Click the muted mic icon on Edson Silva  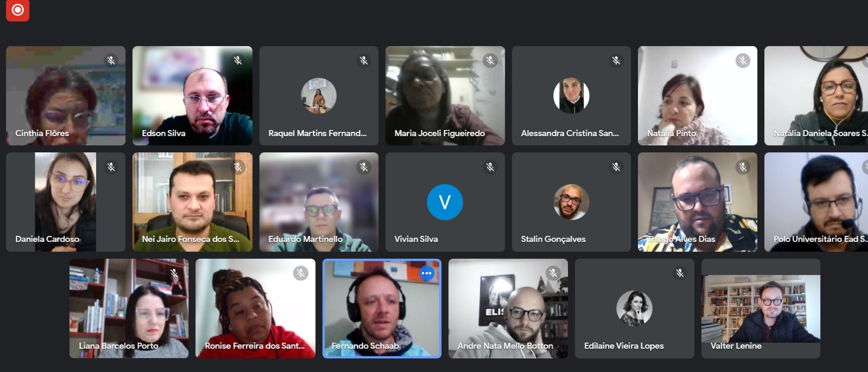click(x=238, y=61)
